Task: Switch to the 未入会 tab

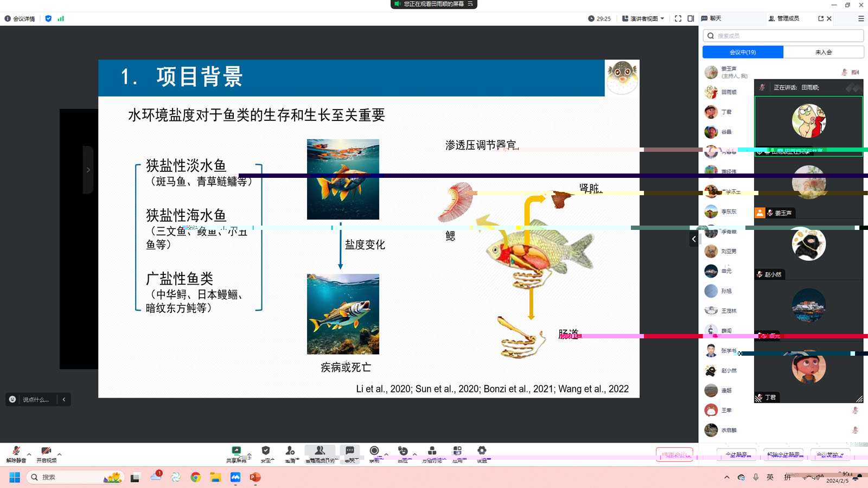Action: click(824, 52)
